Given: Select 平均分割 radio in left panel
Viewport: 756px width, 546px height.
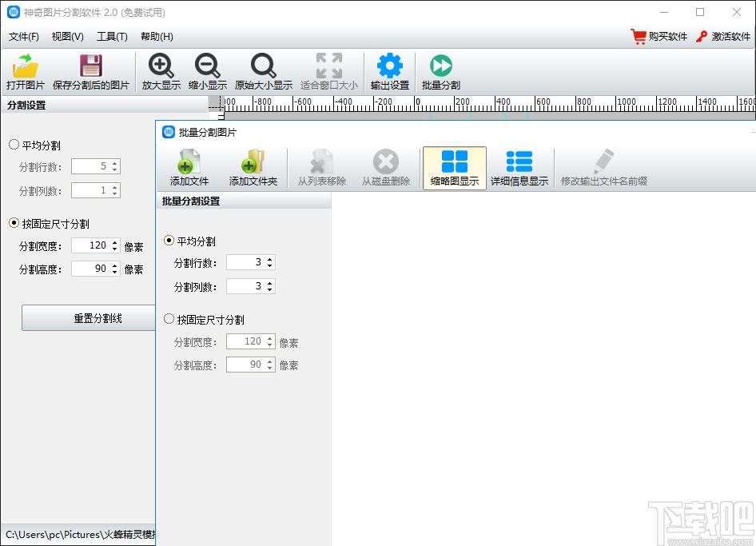Looking at the screenshot, I should click(x=14, y=145).
